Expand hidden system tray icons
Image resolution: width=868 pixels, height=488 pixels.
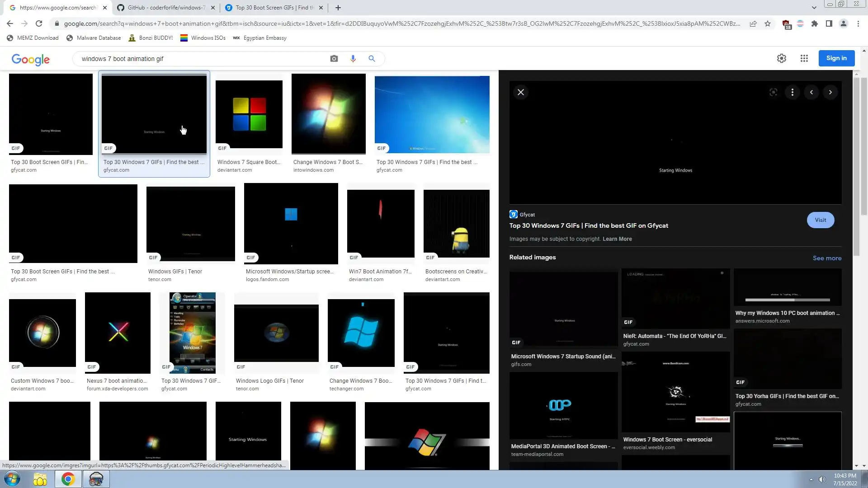(x=811, y=479)
